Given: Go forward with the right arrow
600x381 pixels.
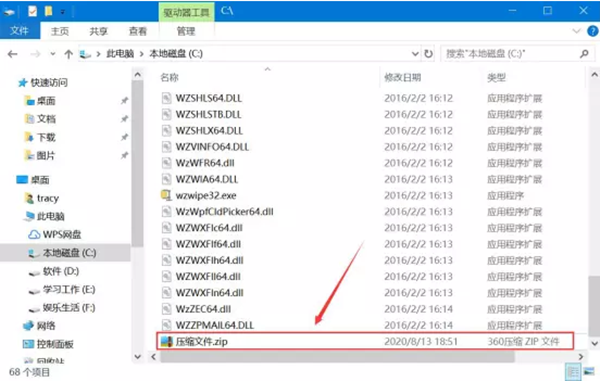Looking at the screenshot, I should 35,54.
